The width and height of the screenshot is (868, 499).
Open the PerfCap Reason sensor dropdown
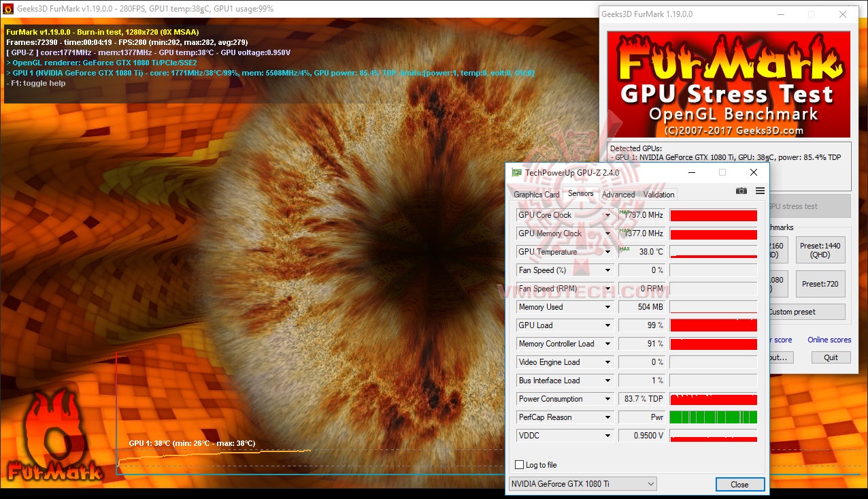[x=608, y=417]
